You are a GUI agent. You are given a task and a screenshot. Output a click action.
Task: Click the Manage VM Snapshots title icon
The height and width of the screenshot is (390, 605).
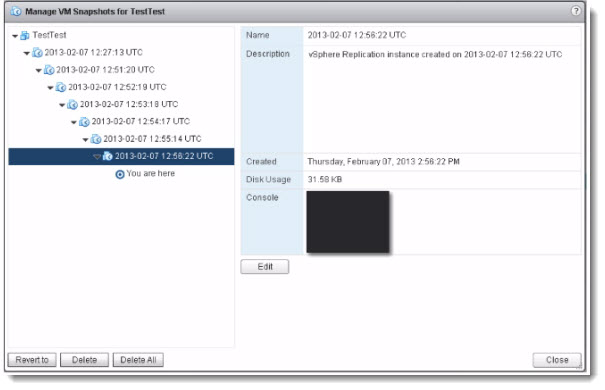coord(16,12)
